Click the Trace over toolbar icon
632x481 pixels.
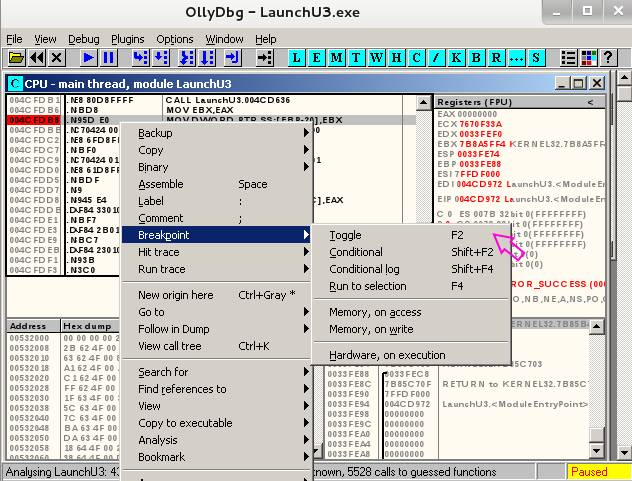[207, 58]
